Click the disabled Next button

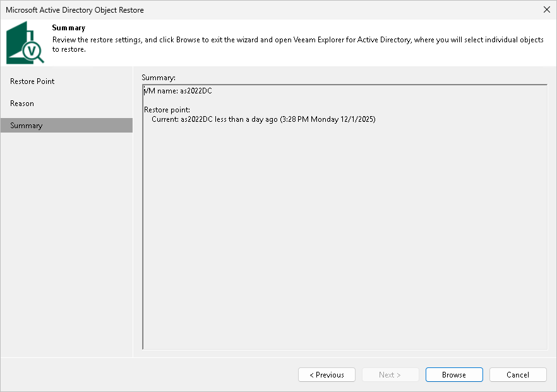(390, 374)
